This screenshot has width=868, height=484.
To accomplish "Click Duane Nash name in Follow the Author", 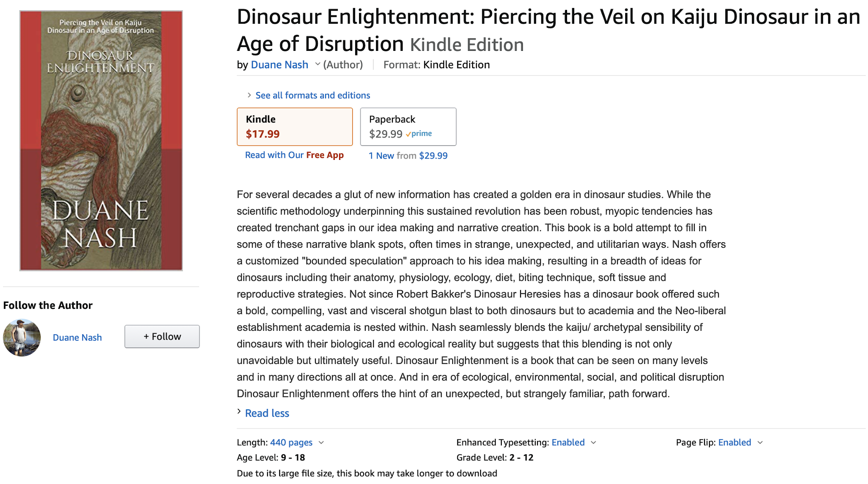I will [77, 338].
